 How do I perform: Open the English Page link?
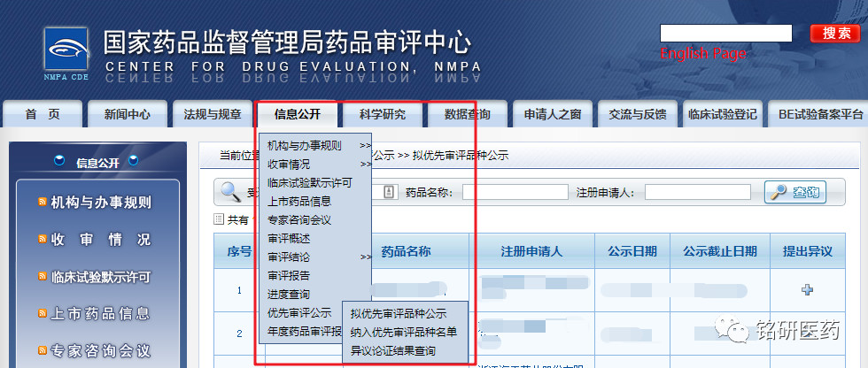click(x=703, y=54)
